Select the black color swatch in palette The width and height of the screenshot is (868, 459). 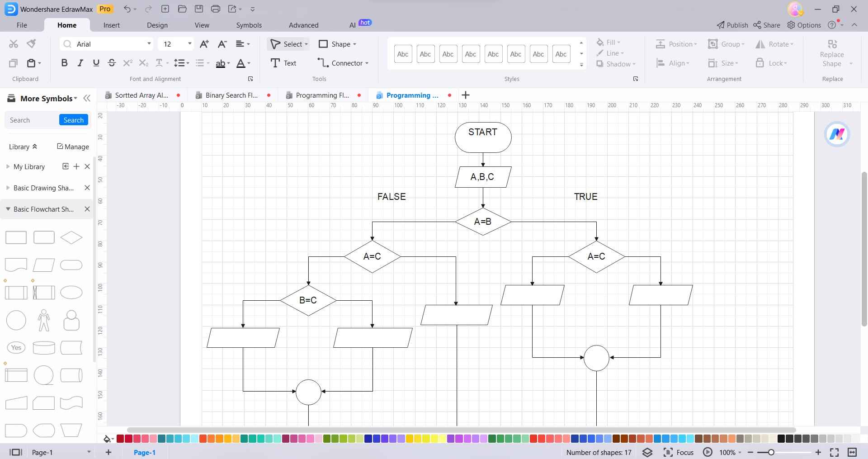tap(781, 439)
